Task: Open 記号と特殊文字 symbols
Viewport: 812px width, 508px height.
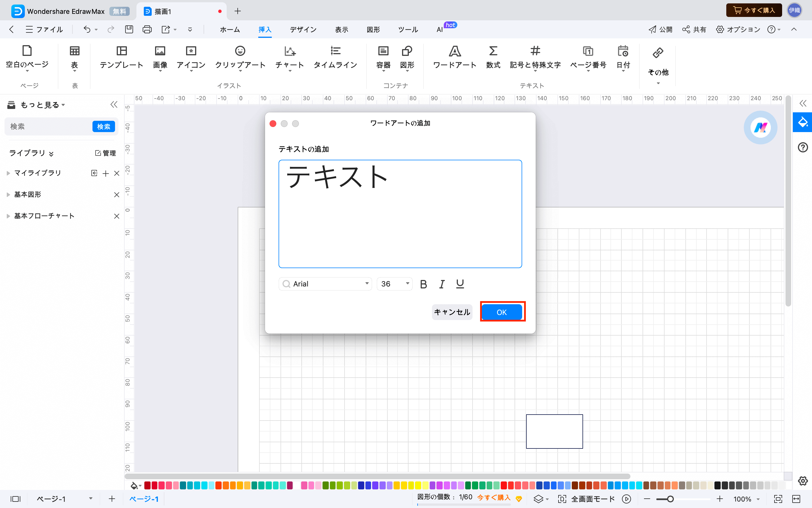Action: tap(535, 58)
